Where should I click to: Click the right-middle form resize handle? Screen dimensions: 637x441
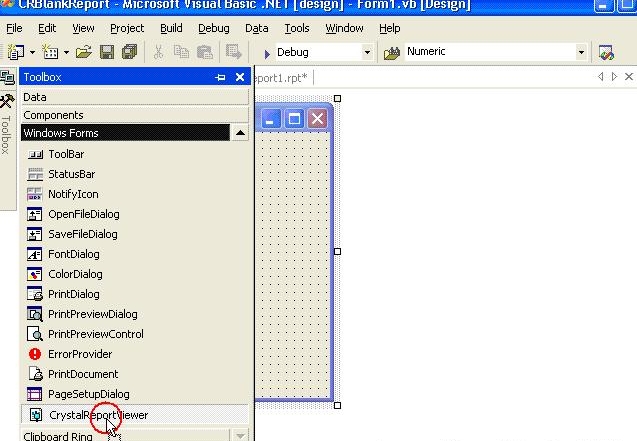tap(337, 252)
